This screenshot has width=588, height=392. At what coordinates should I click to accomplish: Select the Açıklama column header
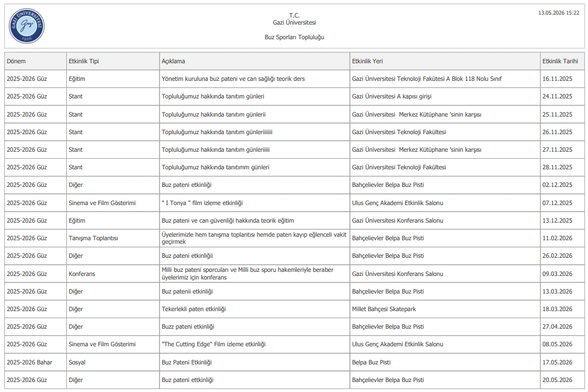254,61
